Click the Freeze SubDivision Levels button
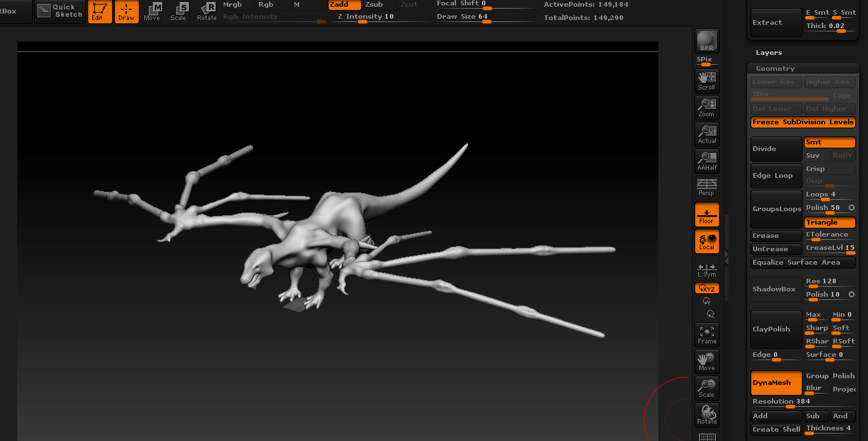The height and width of the screenshot is (441, 868). (x=803, y=122)
